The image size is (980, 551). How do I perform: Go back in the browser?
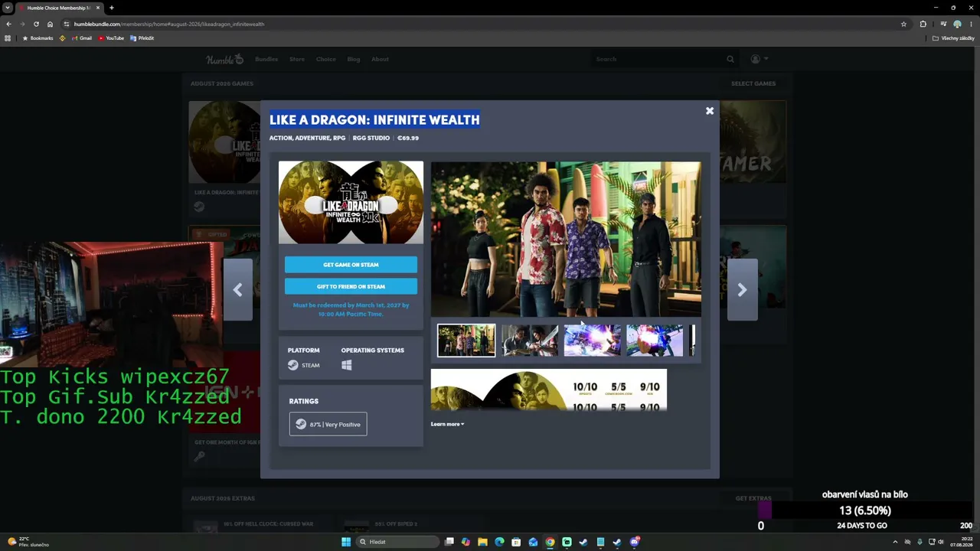click(x=9, y=24)
